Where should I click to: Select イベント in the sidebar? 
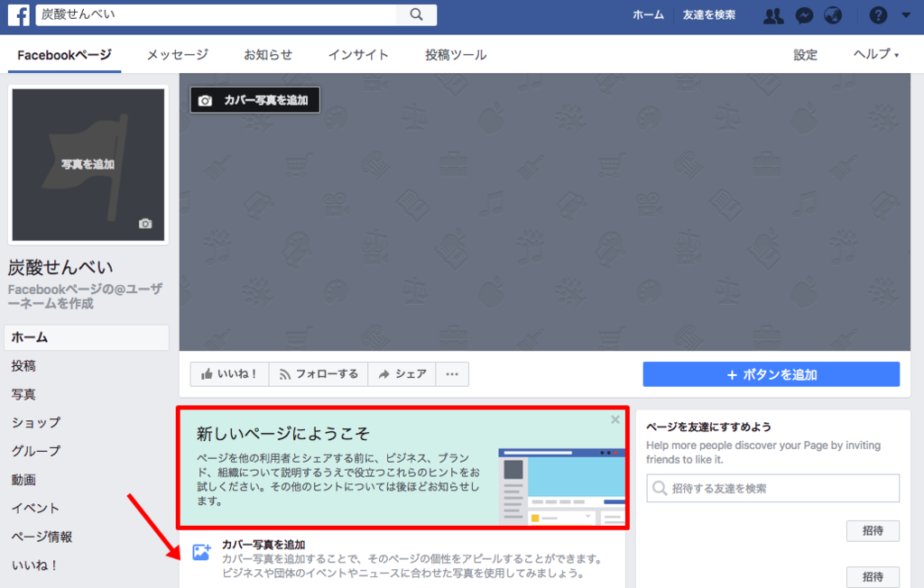tap(35, 508)
